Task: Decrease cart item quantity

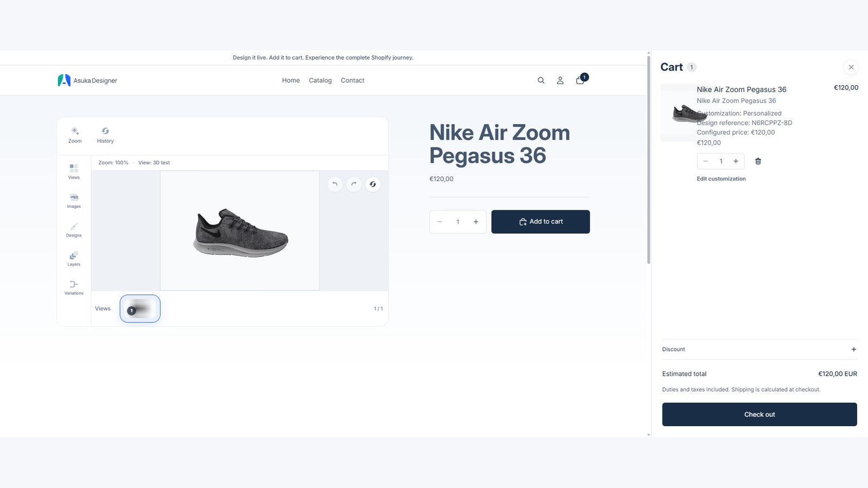Action: [x=705, y=161]
